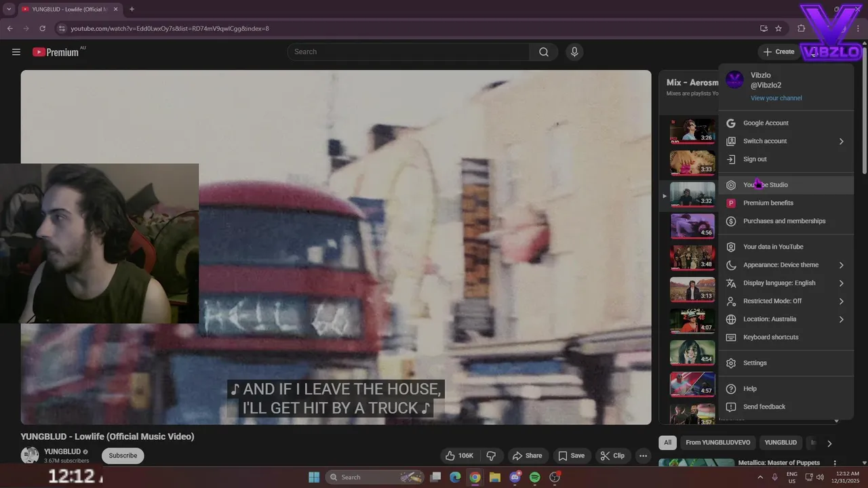Viewport: 868px width, 488px height.
Task: Open YUNGBLUD channel avatar
Action: 30,455
